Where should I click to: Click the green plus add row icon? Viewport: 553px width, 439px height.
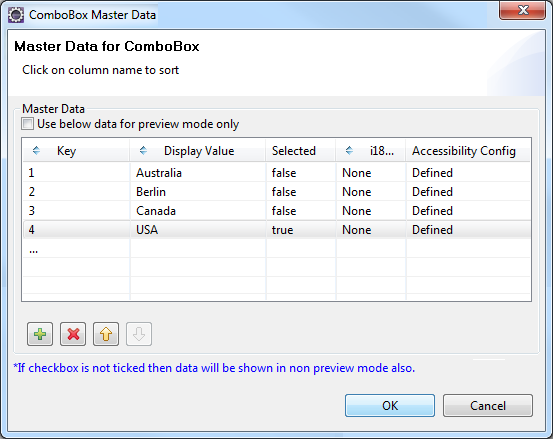click(x=40, y=334)
